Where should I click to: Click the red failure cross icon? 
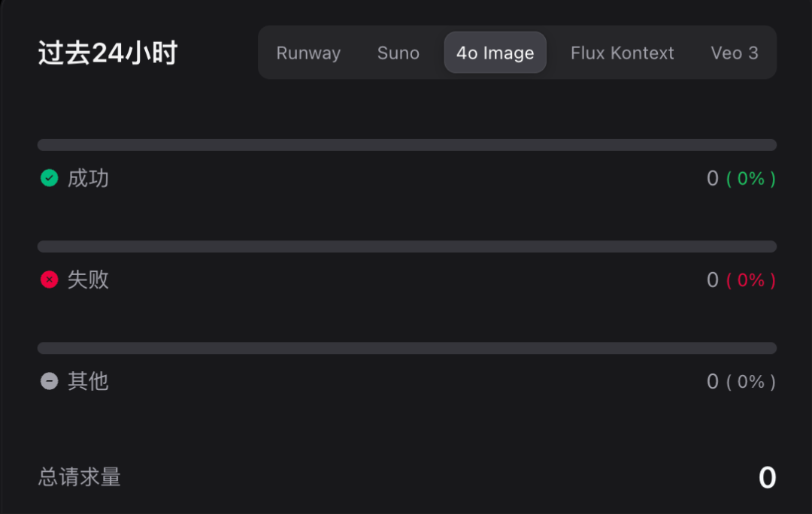point(49,280)
